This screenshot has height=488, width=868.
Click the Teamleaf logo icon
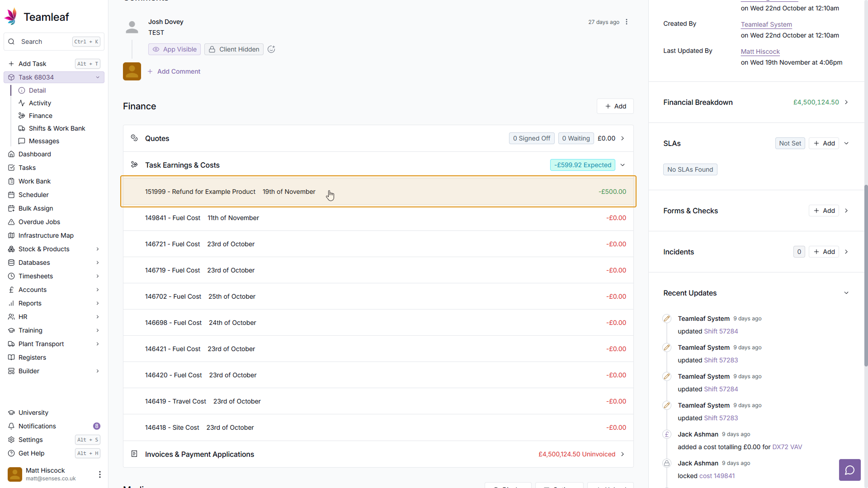(11, 17)
